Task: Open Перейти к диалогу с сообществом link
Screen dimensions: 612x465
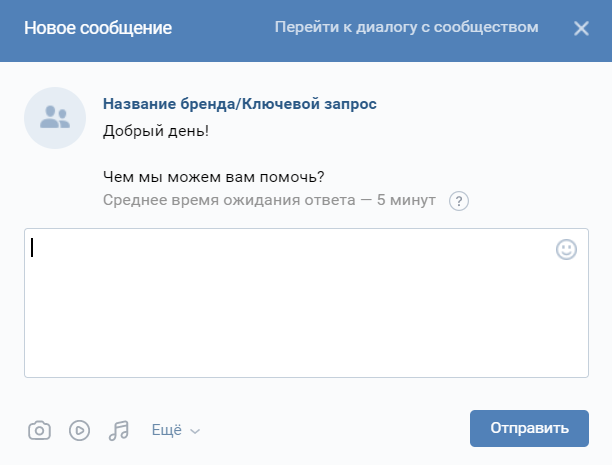Action: click(406, 27)
